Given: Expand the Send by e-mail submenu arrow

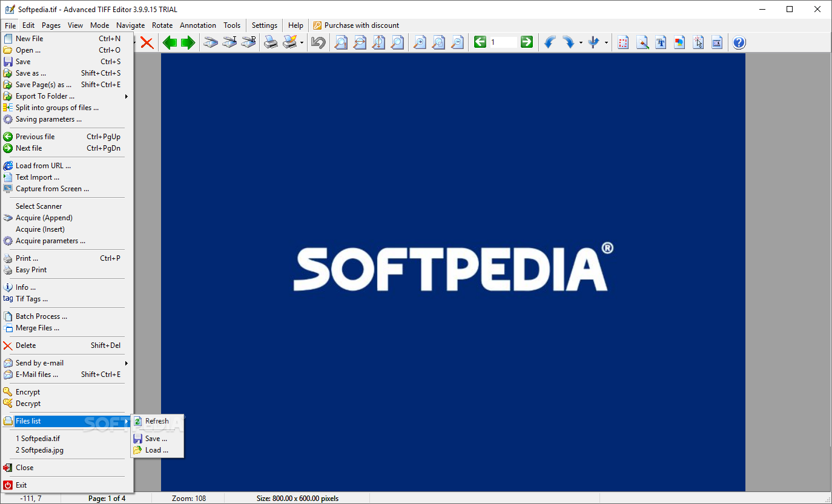Looking at the screenshot, I should click(127, 363).
